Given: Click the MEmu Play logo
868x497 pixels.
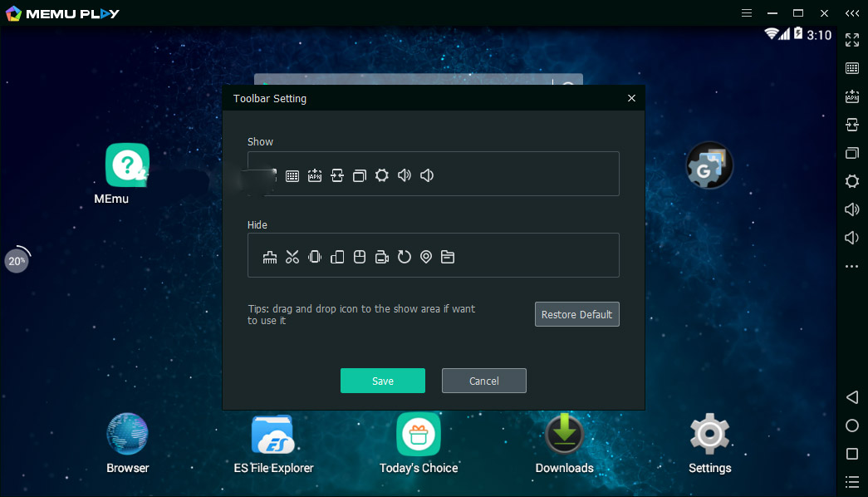Looking at the screenshot, I should [62, 13].
